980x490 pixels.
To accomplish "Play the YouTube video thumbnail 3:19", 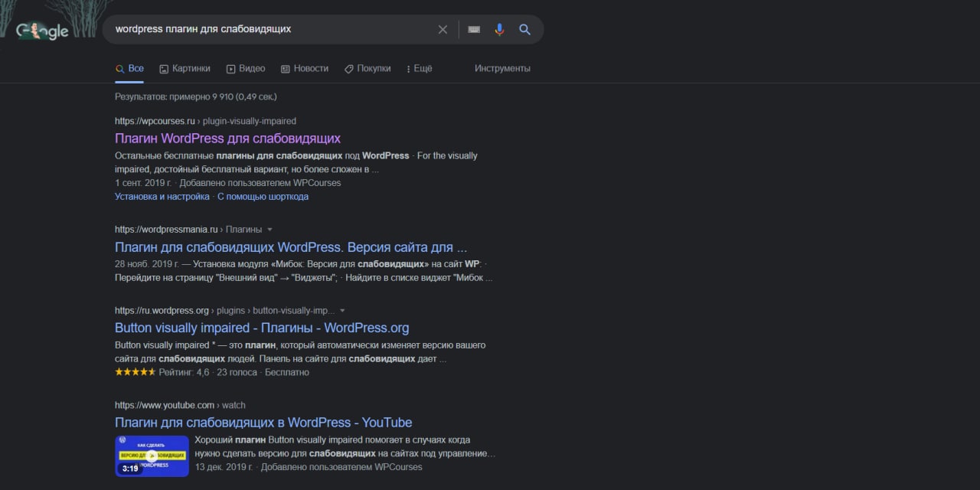I will (152, 456).
